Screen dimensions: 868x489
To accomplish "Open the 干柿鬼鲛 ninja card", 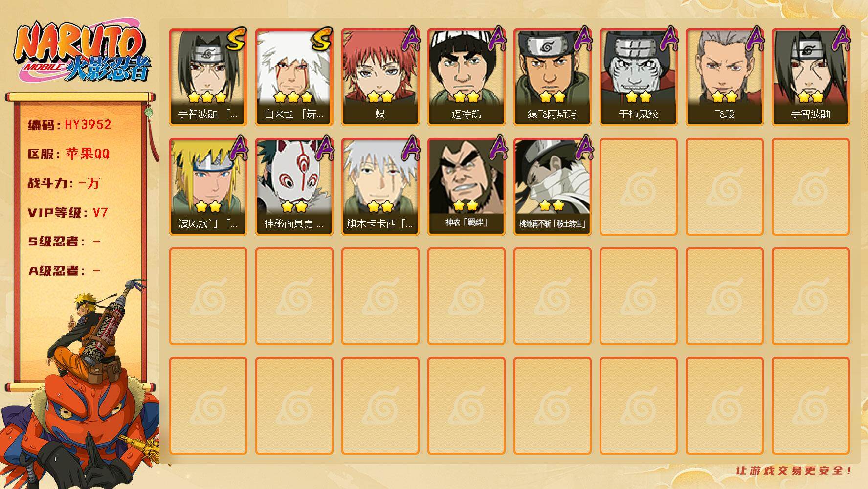I will click(638, 77).
